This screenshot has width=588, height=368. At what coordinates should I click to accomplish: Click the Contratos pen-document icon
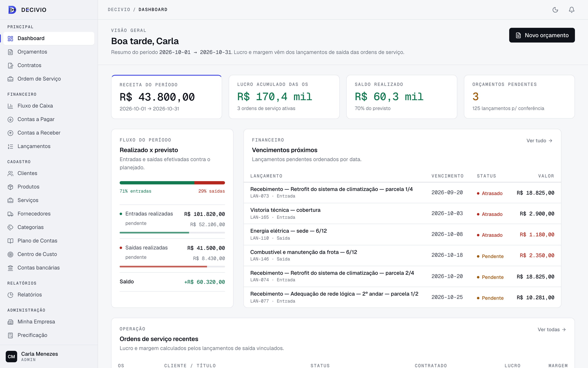pyautogui.click(x=10, y=65)
